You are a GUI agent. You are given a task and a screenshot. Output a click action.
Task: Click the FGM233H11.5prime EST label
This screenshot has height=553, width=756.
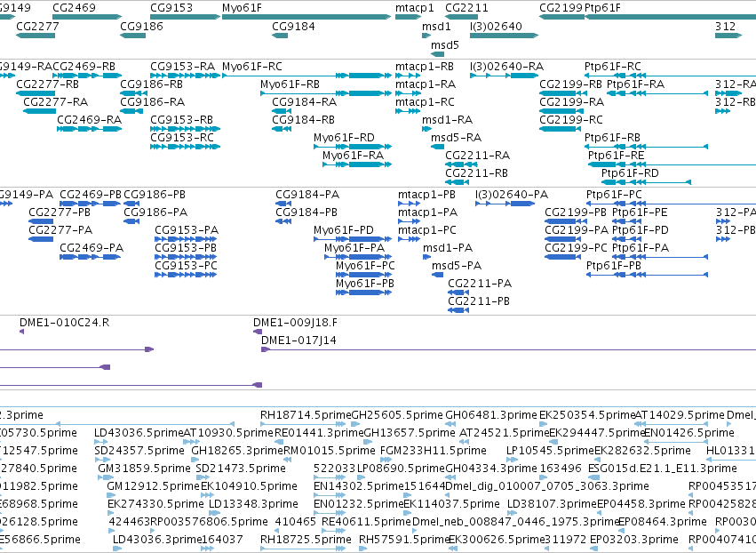coord(433,451)
